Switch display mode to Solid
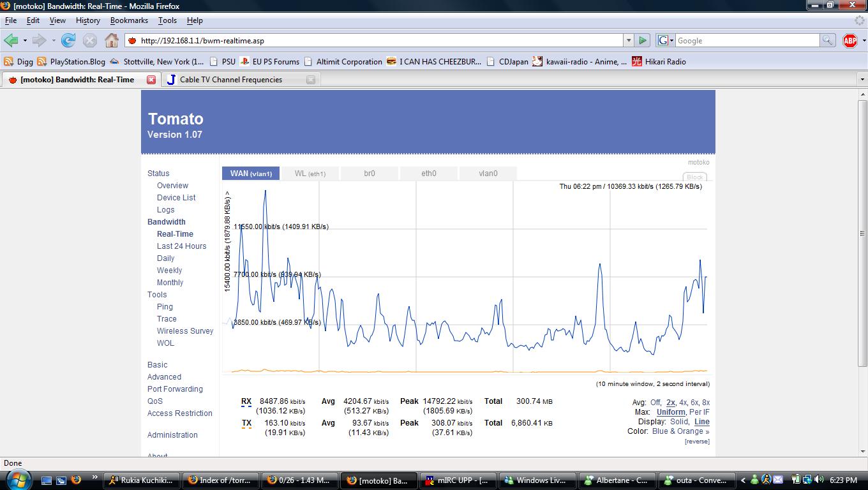The width and height of the screenshot is (868, 490). (x=679, y=422)
